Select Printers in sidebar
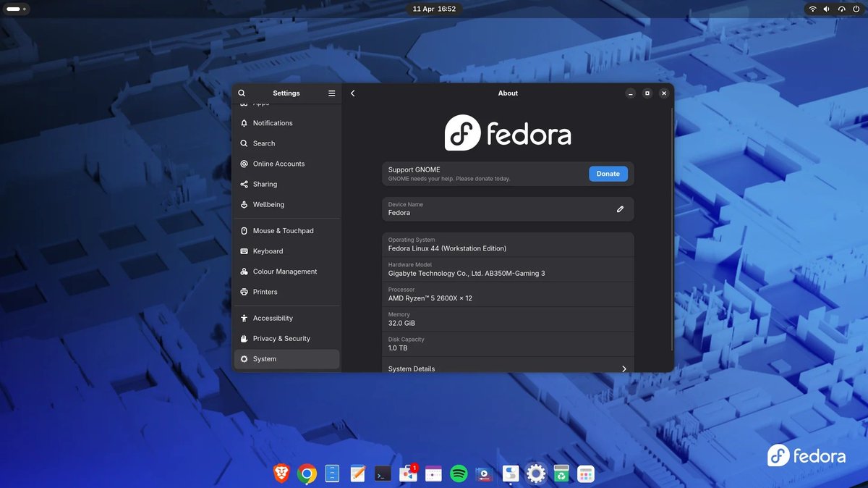 [286, 292]
